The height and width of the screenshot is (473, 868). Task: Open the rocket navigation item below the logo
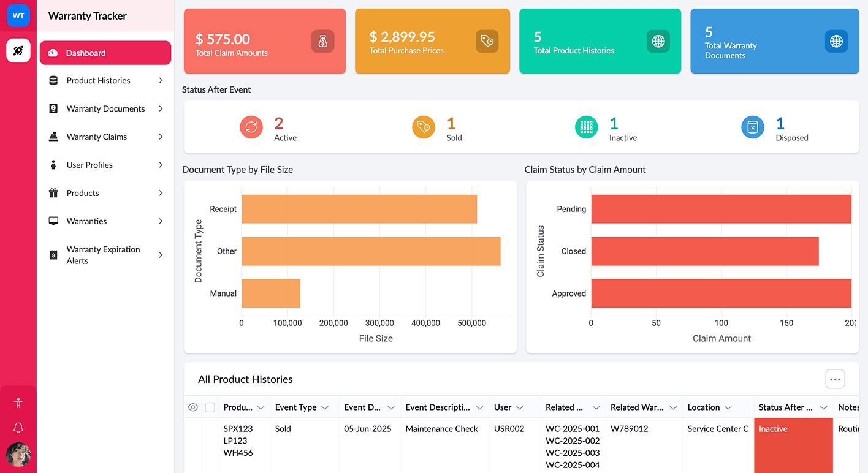point(18,50)
